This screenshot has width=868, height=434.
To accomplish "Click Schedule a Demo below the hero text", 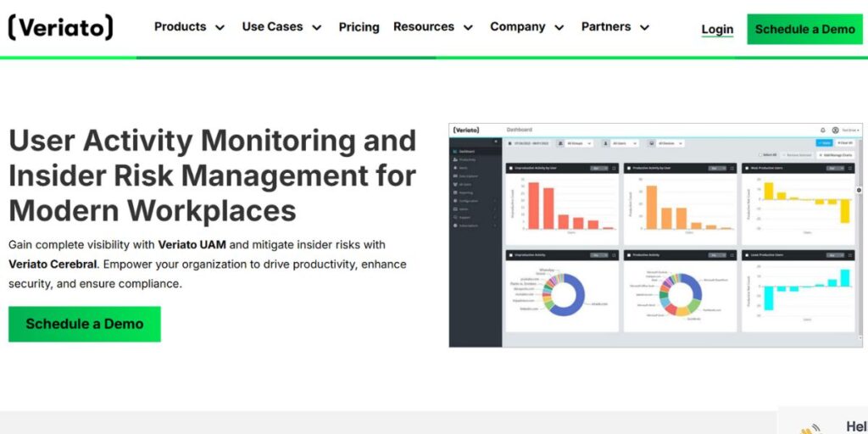I will click(x=85, y=324).
